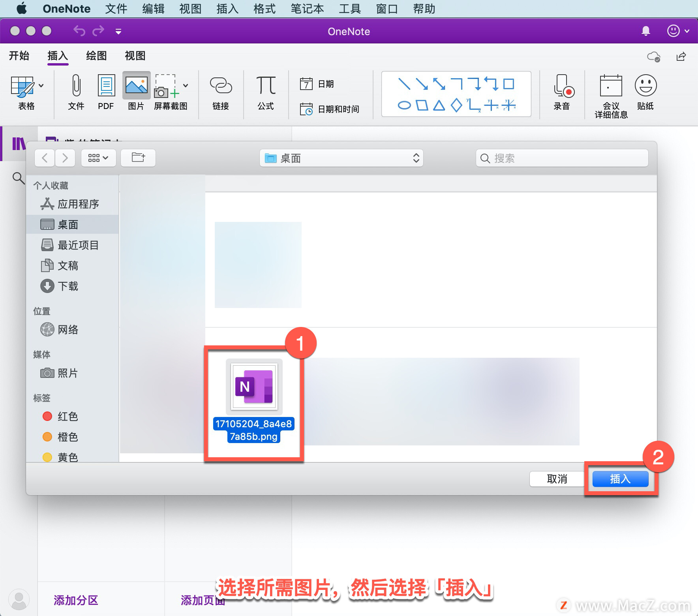
Task: Click 添加分区 to add a section
Action: pyautogui.click(x=76, y=600)
